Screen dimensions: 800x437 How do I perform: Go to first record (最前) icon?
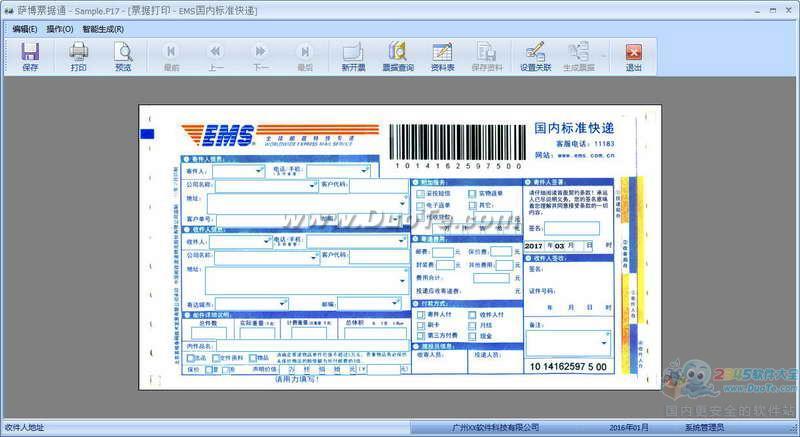click(171, 53)
